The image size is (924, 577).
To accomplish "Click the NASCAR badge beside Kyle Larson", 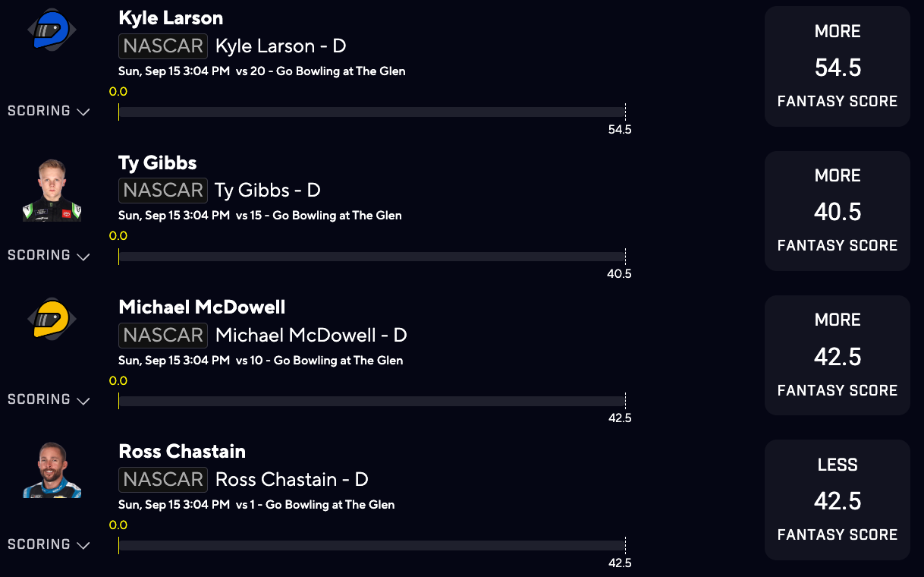I will point(163,46).
